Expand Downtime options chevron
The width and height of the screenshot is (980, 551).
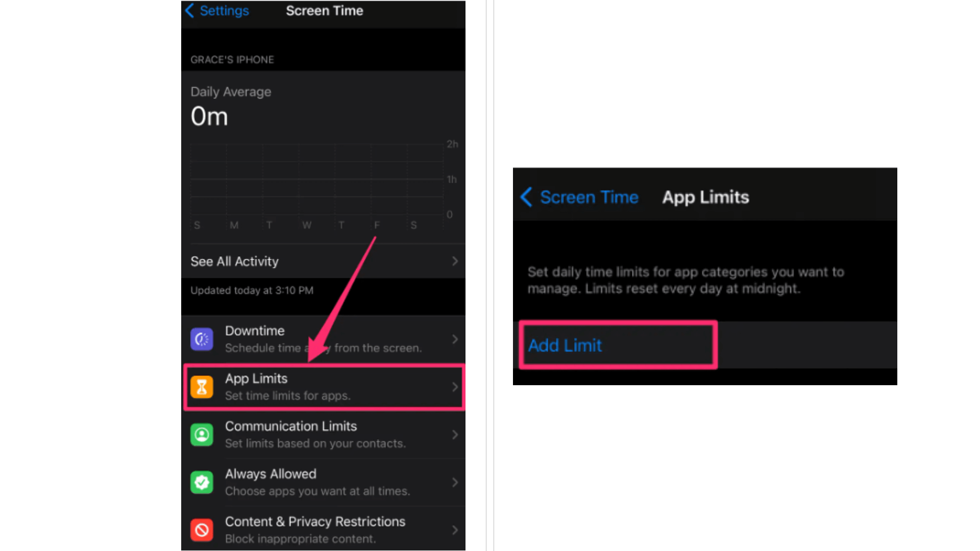point(456,338)
